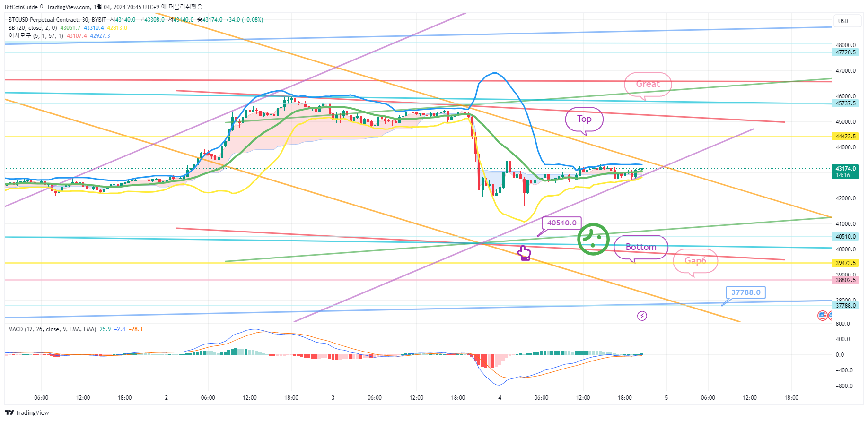Click the BB (20, close, 2, 0) indicator legend
The height and width of the screenshot is (421, 868).
[32, 28]
